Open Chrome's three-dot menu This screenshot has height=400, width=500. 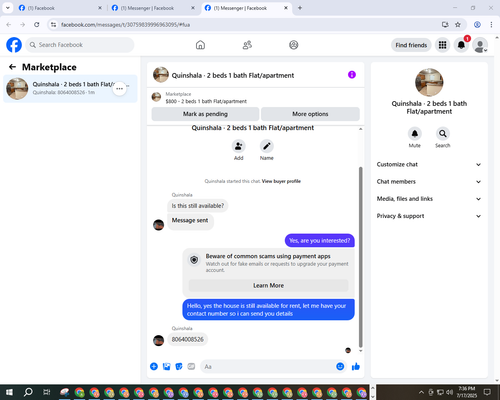491,25
